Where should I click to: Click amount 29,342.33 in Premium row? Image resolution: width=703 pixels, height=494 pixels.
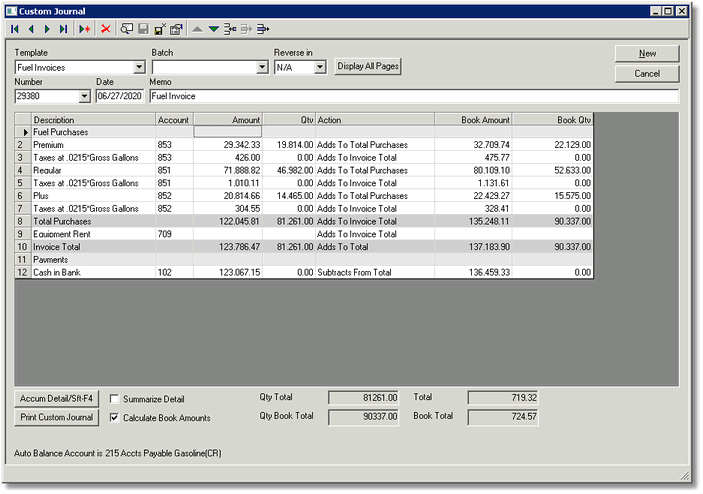[x=228, y=145]
